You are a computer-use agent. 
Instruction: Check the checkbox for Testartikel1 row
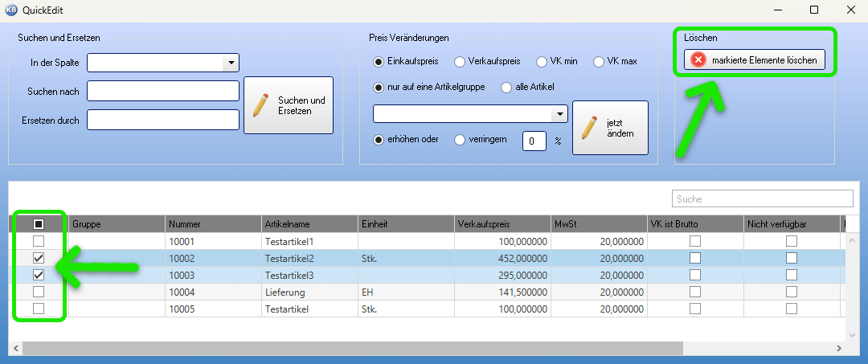point(38,241)
